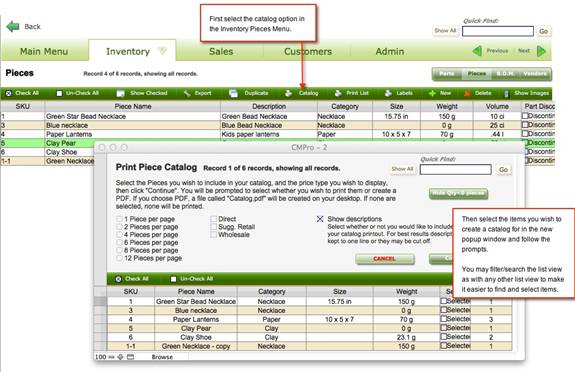Click the '15.75 in' size cell in main list

coord(396,116)
